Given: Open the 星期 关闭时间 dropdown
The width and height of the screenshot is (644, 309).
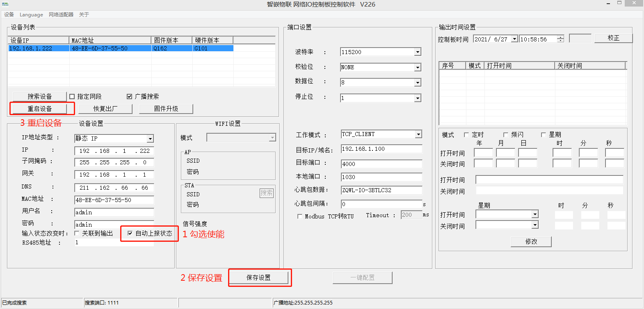Looking at the screenshot, I should [535, 225].
